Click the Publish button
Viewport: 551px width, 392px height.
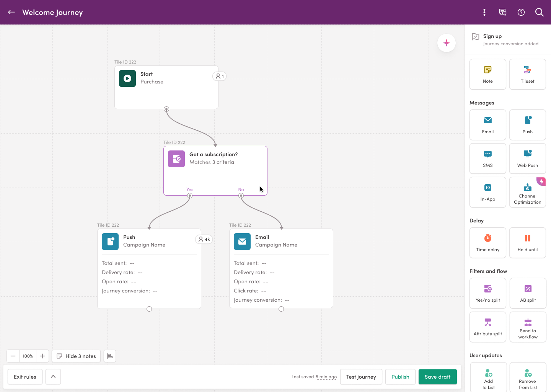click(x=400, y=377)
